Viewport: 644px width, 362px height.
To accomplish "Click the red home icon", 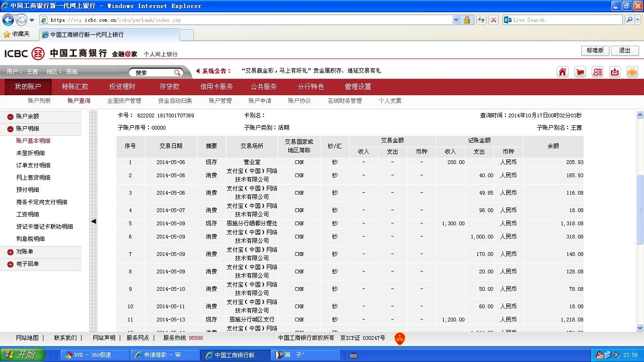I will pyautogui.click(x=562, y=72).
